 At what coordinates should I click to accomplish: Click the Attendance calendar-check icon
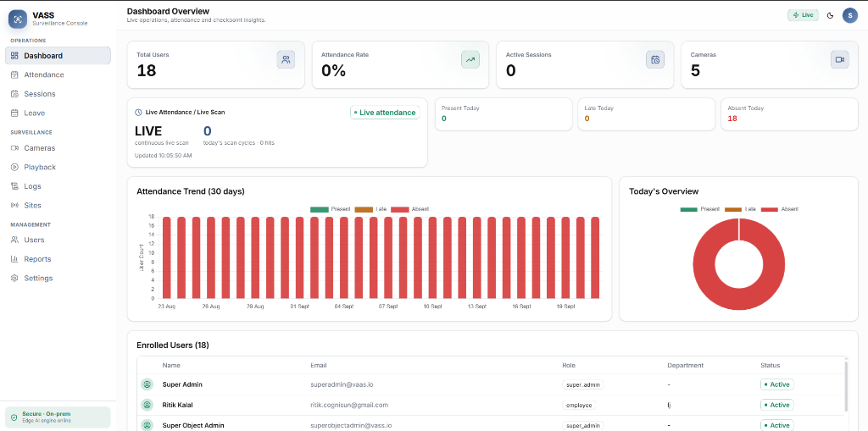tap(15, 75)
